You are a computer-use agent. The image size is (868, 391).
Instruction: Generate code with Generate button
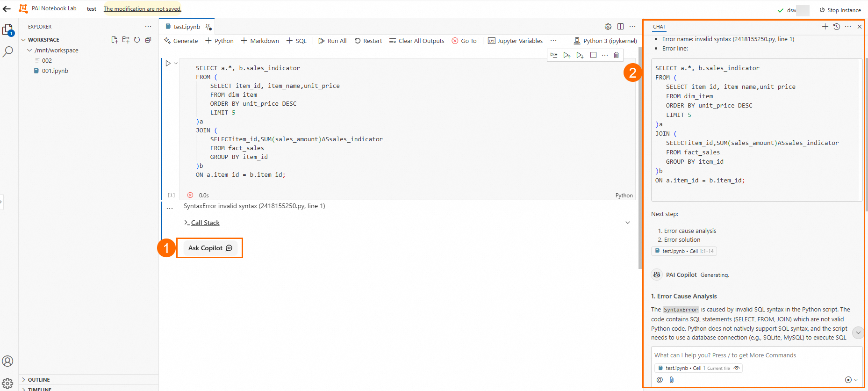coord(181,41)
